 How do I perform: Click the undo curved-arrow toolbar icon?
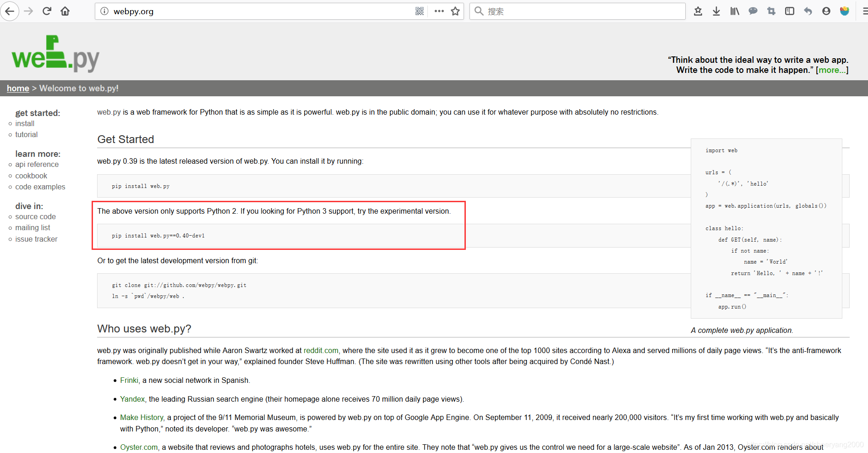808,11
